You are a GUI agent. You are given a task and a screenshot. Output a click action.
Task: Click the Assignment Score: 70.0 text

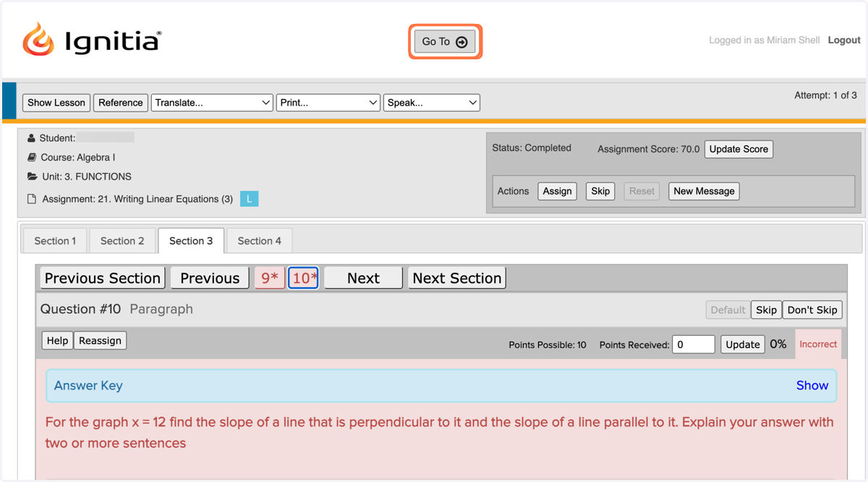click(x=649, y=149)
